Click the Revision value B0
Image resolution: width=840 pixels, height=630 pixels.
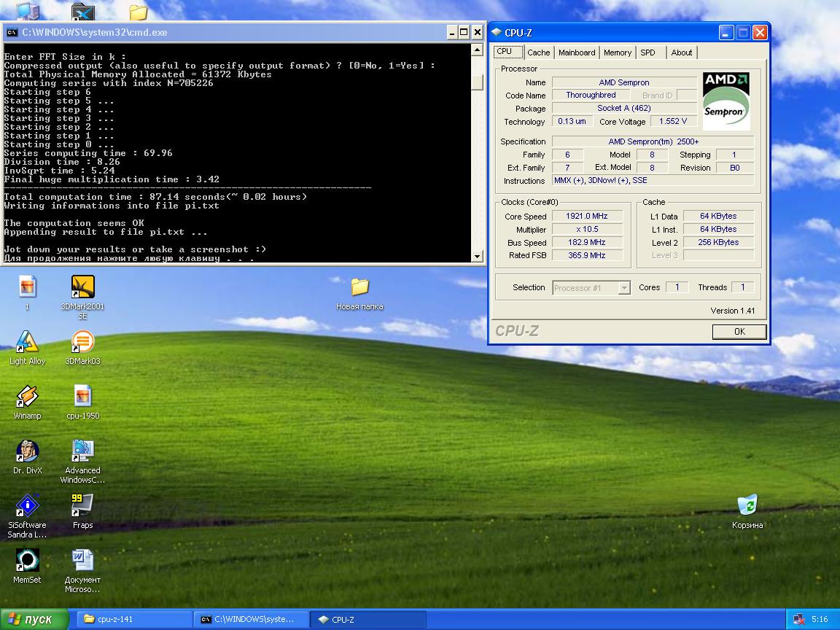[735, 168]
